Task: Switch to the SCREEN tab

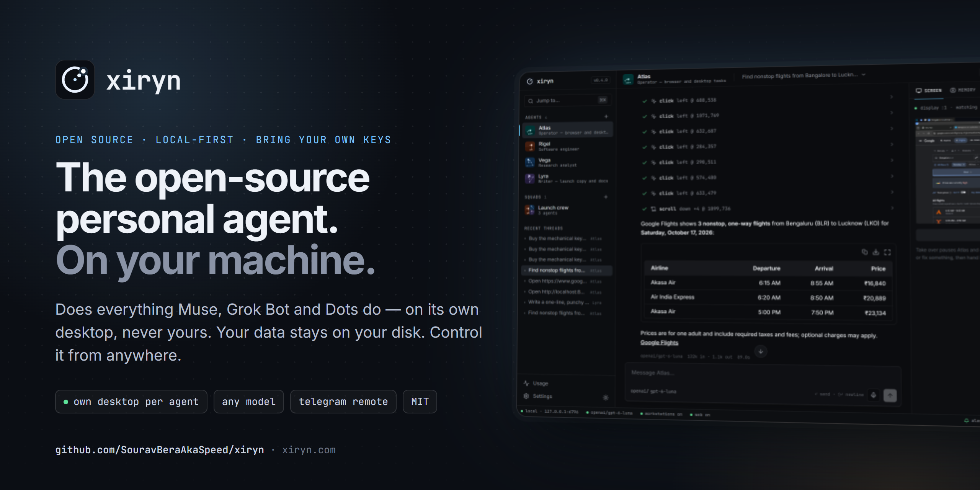Action: click(x=929, y=90)
